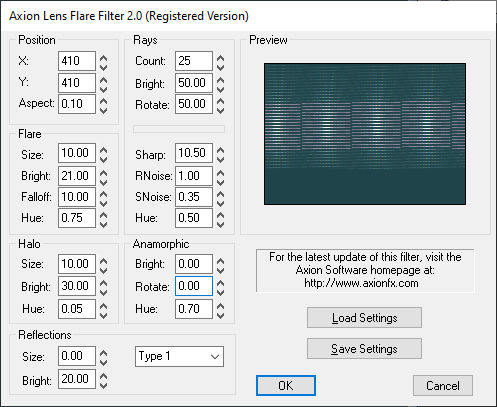Increase Position Y with up arrow
This screenshot has height=407, width=497.
104,80
